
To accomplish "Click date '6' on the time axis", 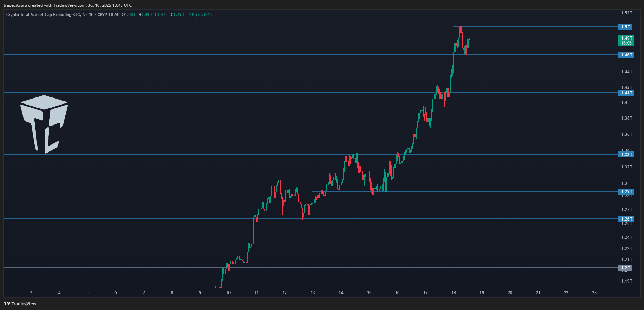I will point(115,293).
